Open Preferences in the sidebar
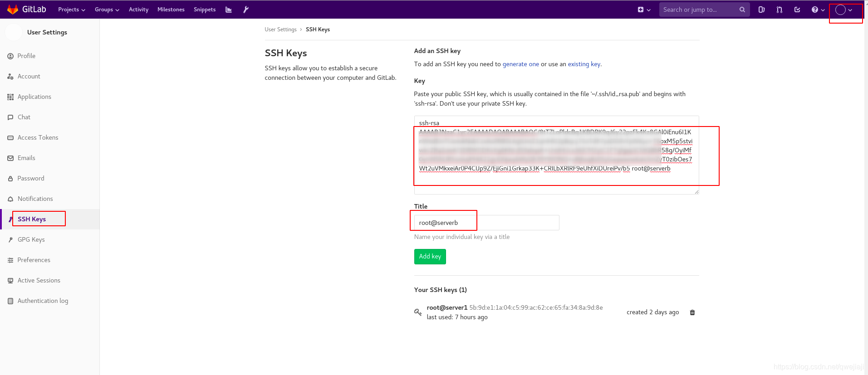868x375 pixels. pos(34,260)
